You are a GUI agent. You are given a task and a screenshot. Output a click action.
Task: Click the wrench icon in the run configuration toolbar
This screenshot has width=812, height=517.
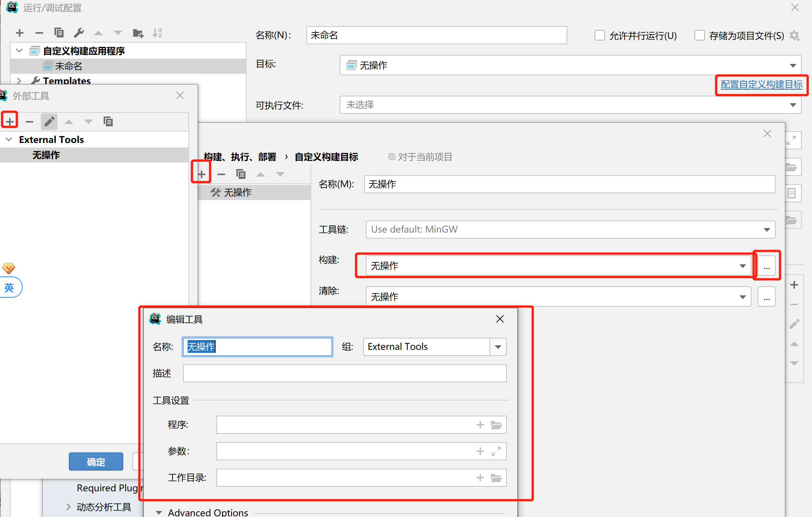coord(79,33)
